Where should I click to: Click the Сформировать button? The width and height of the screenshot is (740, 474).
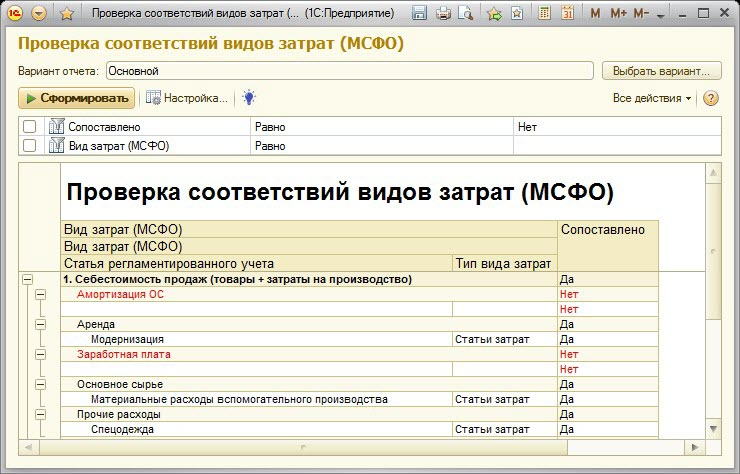[76, 98]
